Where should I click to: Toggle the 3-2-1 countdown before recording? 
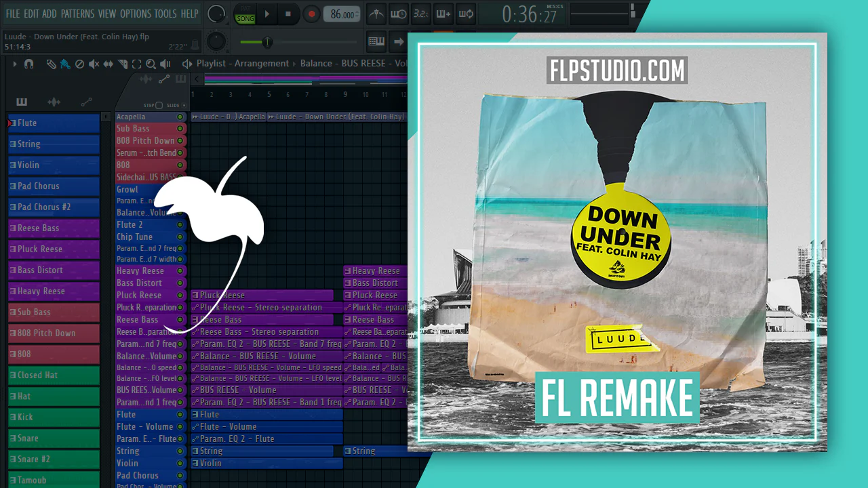421,14
